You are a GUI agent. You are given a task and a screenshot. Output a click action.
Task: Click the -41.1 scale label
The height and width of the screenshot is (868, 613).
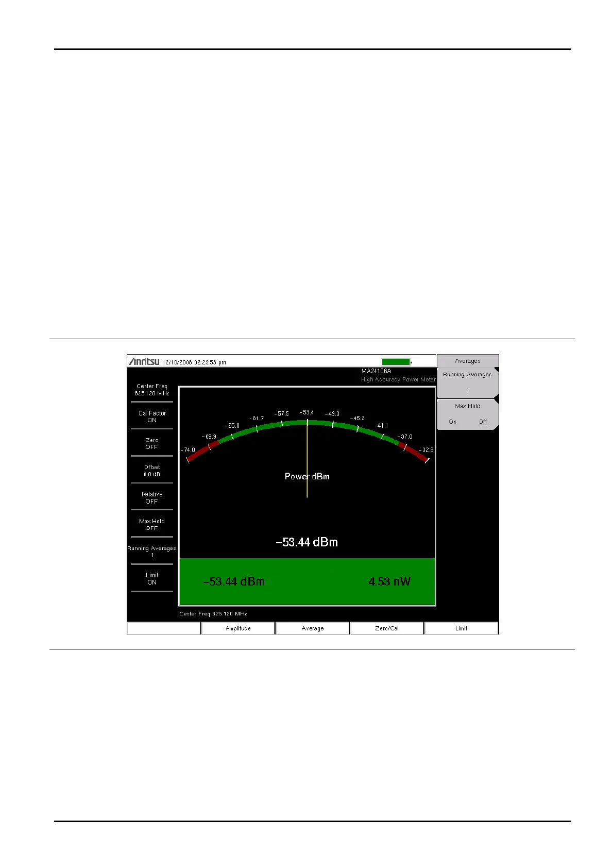tap(381, 426)
